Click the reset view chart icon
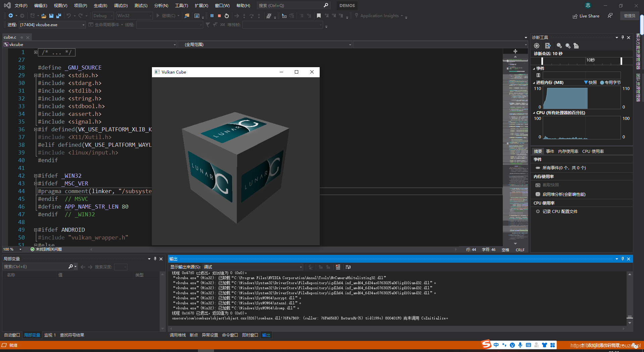Image resolution: width=644 pixels, height=352 pixels. (x=576, y=46)
